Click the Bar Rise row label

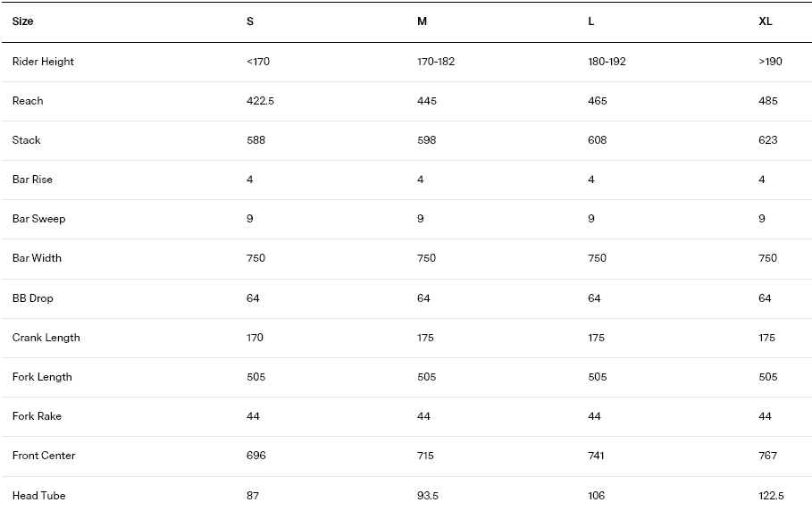click(x=32, y=180)
